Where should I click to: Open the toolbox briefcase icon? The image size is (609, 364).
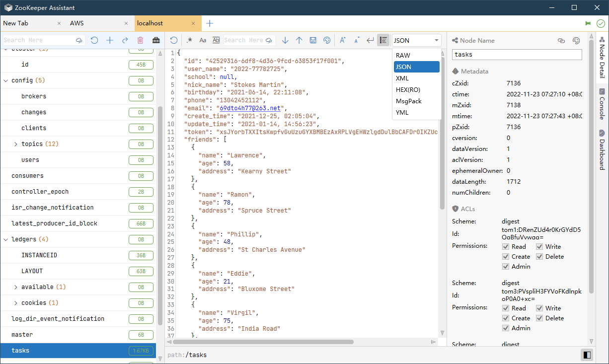pyautogui.click(x=156, y=40)
